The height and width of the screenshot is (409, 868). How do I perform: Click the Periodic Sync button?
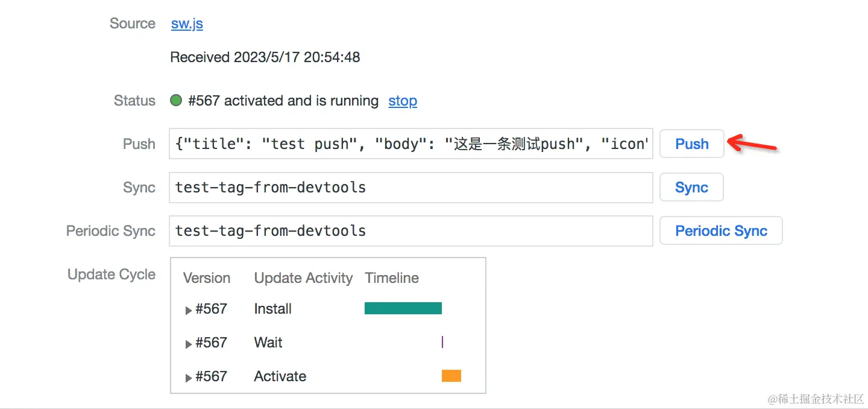coord(721,230)
